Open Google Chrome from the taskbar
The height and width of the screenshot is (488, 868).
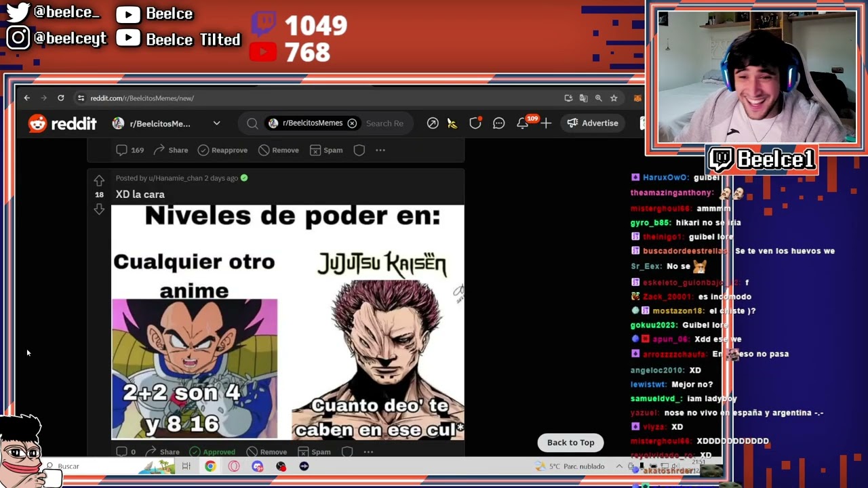pos(210,466)
